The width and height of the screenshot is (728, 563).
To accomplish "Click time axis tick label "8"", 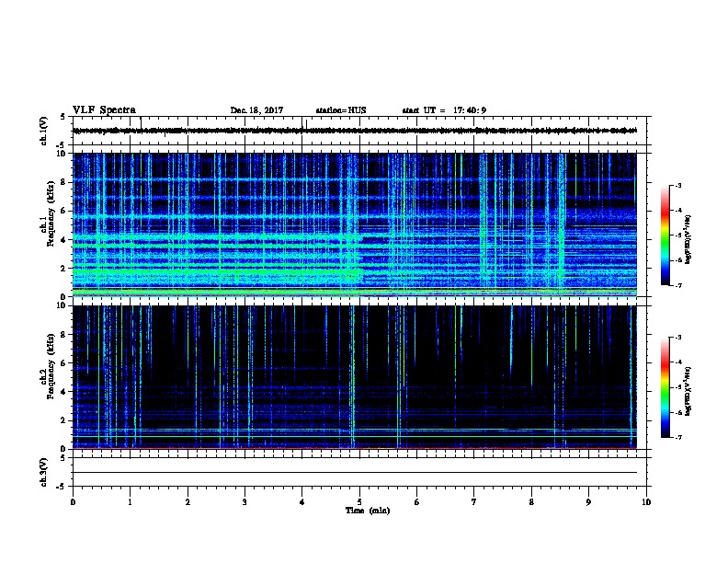I will click(531, 502).
